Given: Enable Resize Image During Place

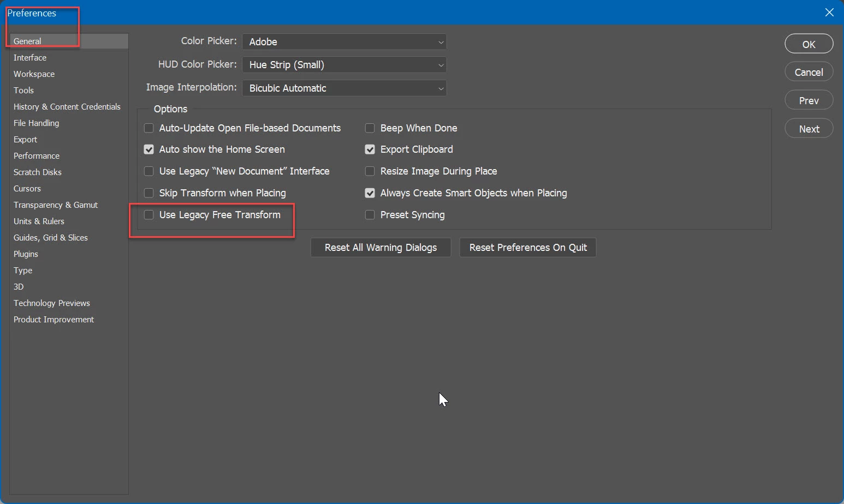Looking at the screenshot, I should (370, 171).
